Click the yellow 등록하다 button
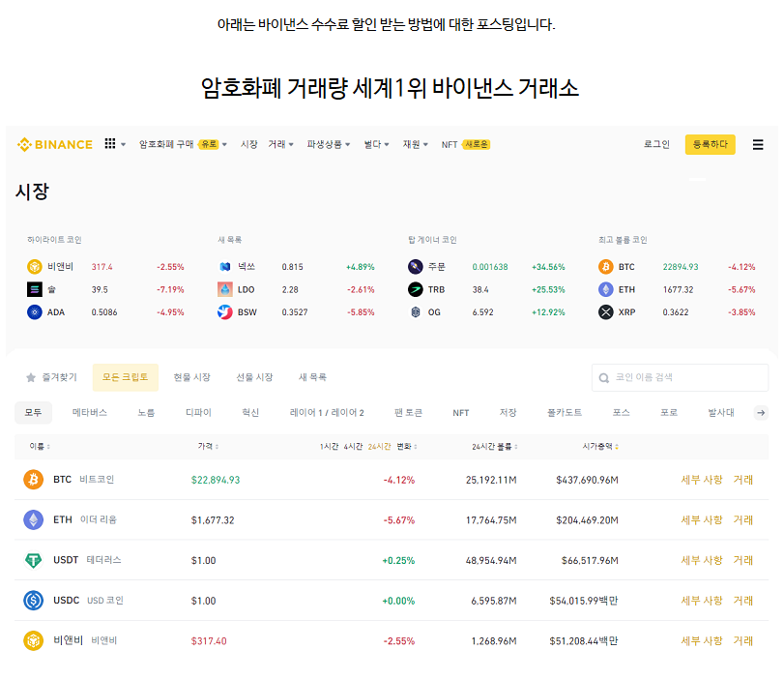This screenshot has height=679, width=784. [710, 145]
